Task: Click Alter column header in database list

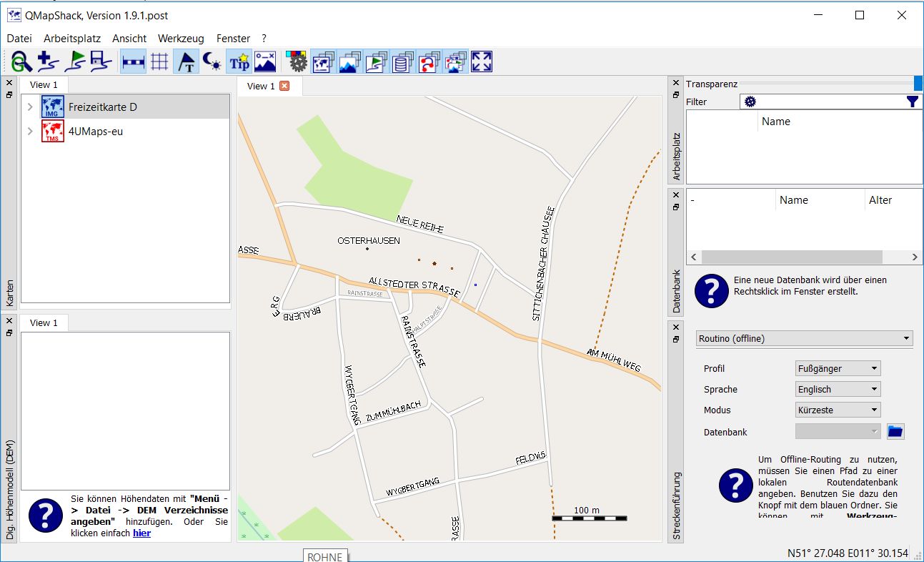Action: click(x=893, y=200)
